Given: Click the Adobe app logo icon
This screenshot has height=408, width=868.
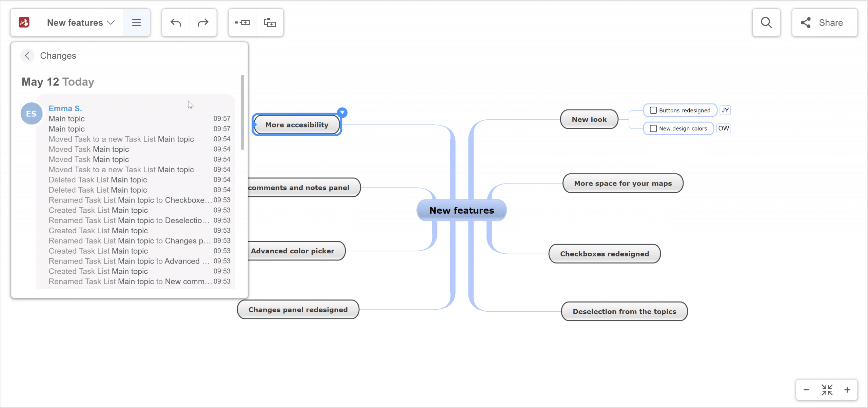Looking at the screenshot, I should click(x=24, y=22).
